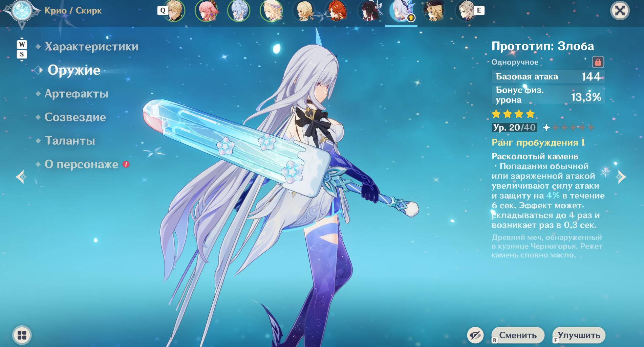The image size is (644, 347).
Task: Toggle weapon visibility with the eye icon
Action: point(475,335)
